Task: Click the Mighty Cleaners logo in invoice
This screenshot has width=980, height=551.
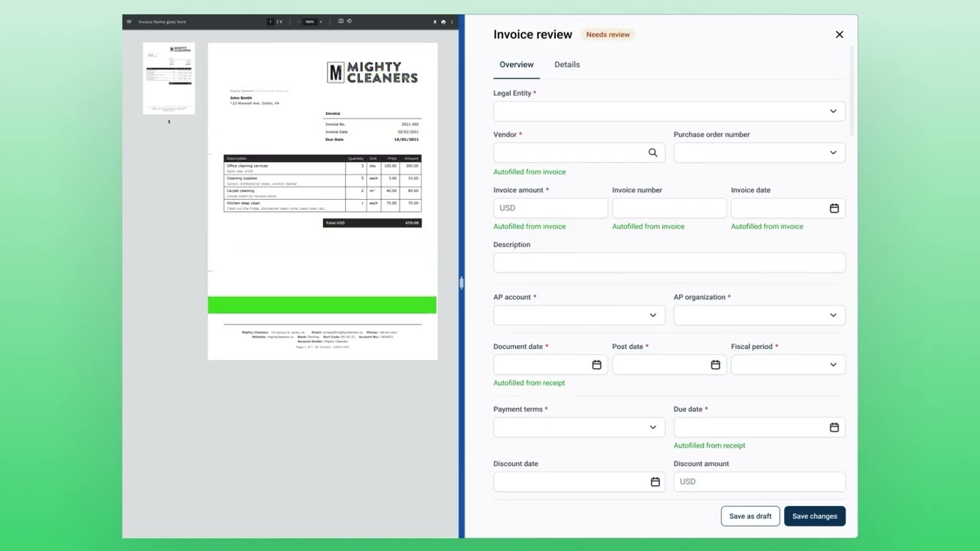Action: tap(372, 73)
